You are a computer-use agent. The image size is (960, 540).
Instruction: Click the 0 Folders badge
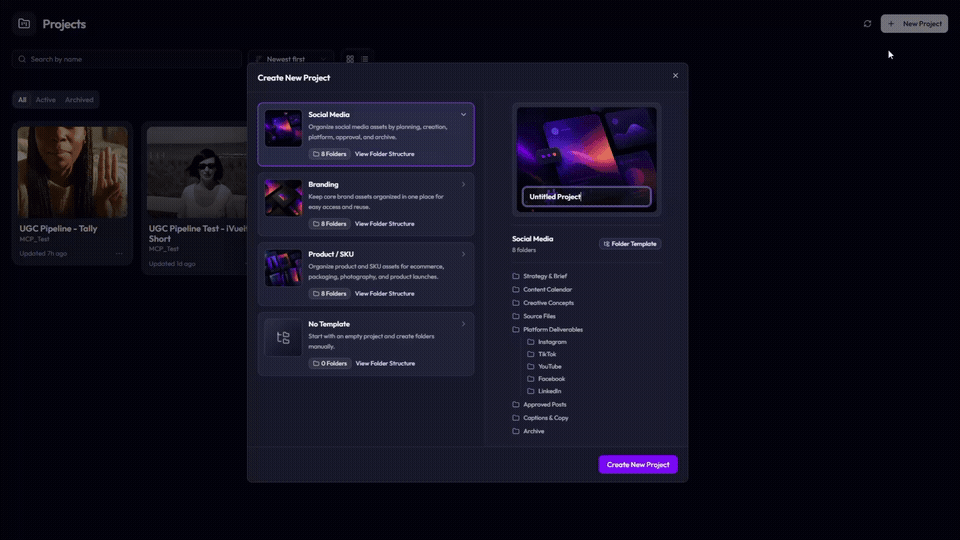pos(330,364)
